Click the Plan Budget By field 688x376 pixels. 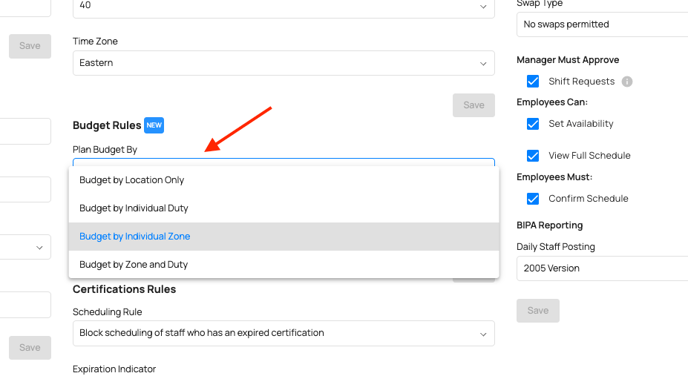point(283,162)
